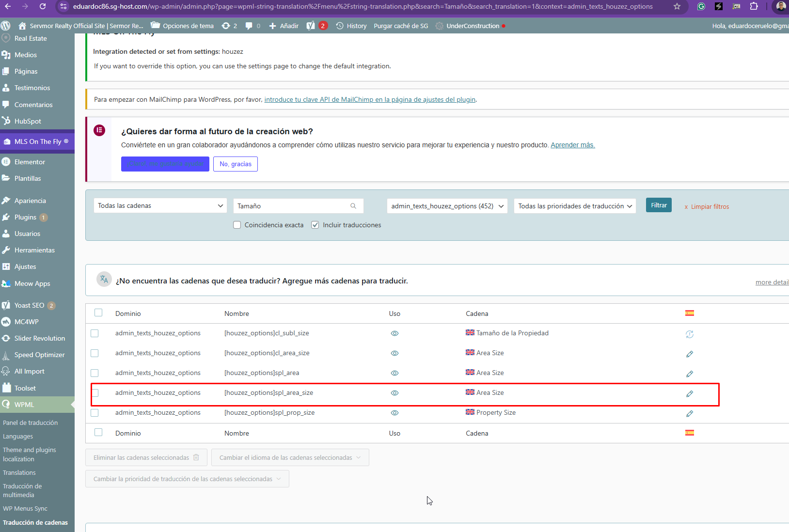
Task: Uncheck Incluir traducciones checkbox
Action: pos(315,225)
